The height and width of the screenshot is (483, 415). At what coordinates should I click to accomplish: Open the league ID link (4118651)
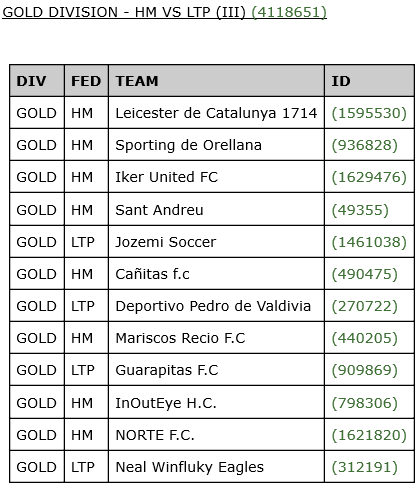[289, 12]
